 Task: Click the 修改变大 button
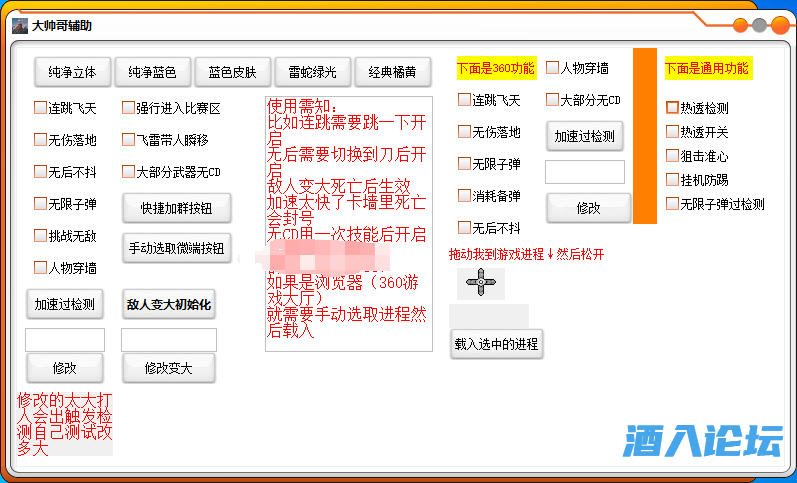169,368
